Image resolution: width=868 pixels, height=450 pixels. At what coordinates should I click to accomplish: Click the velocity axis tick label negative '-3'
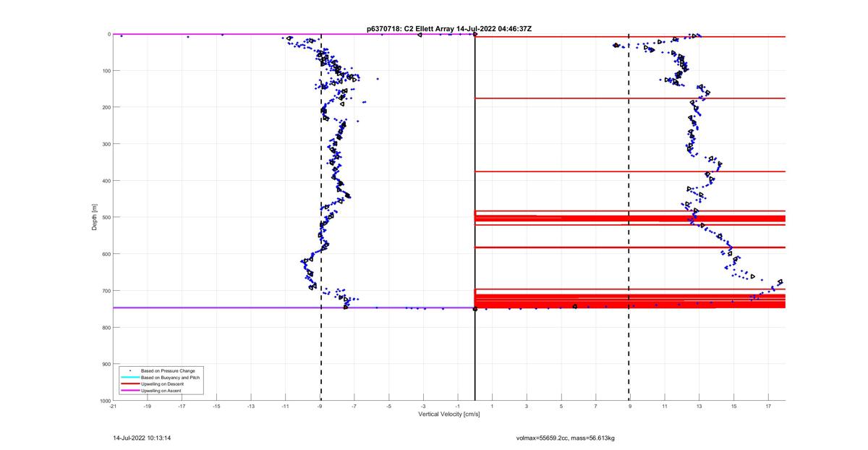tap(423, 407)
